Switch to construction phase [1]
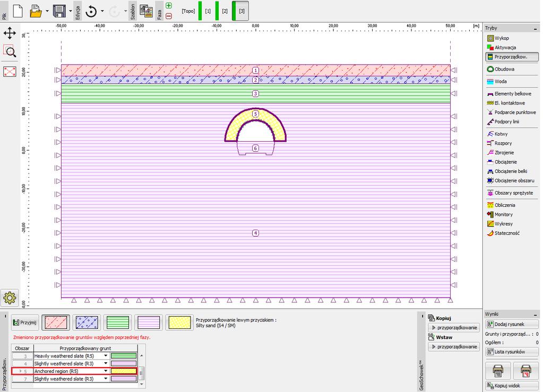The image size is (543, 392). [208, 11]
